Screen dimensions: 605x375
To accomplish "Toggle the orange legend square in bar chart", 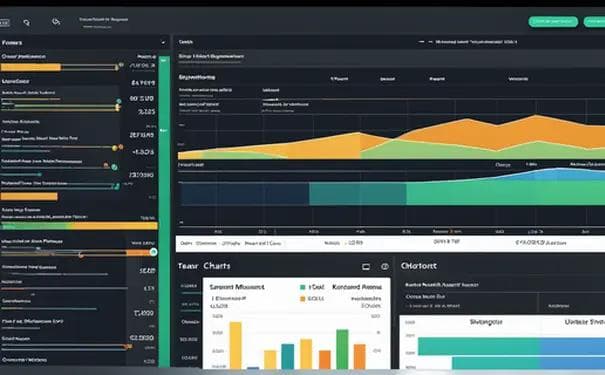I will (x=303, y=299).
